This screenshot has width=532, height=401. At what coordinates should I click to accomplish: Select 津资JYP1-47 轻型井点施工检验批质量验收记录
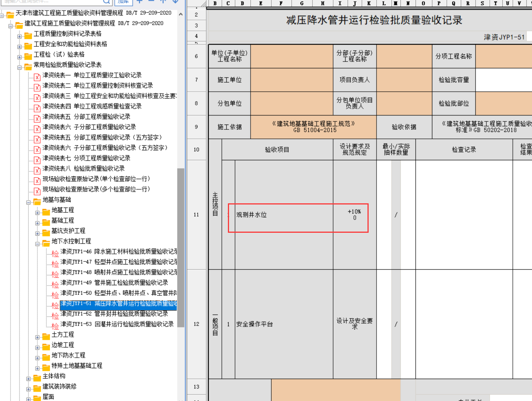[118, 262]
